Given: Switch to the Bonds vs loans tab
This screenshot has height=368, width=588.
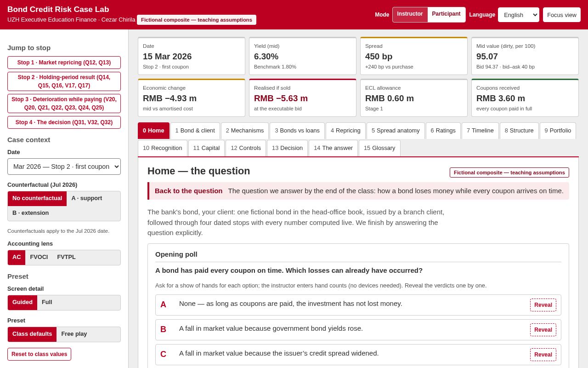Looking at the screenshot, I should [297, 131].
